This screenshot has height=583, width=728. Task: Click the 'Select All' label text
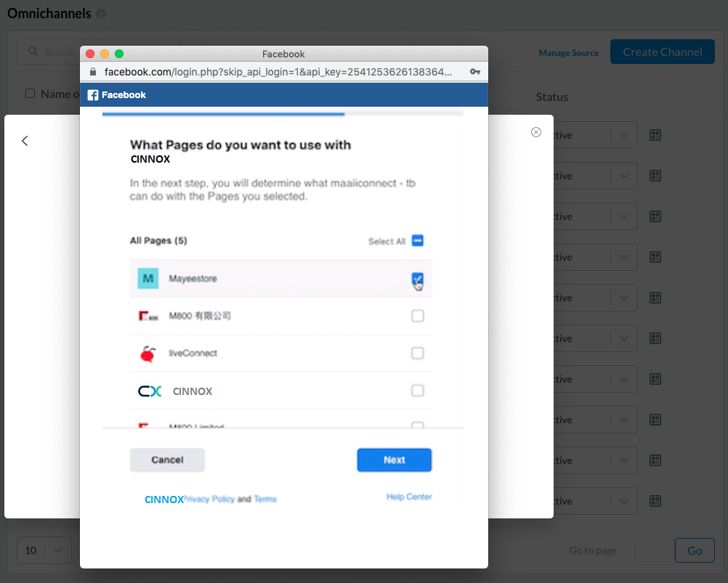[387, 242]
